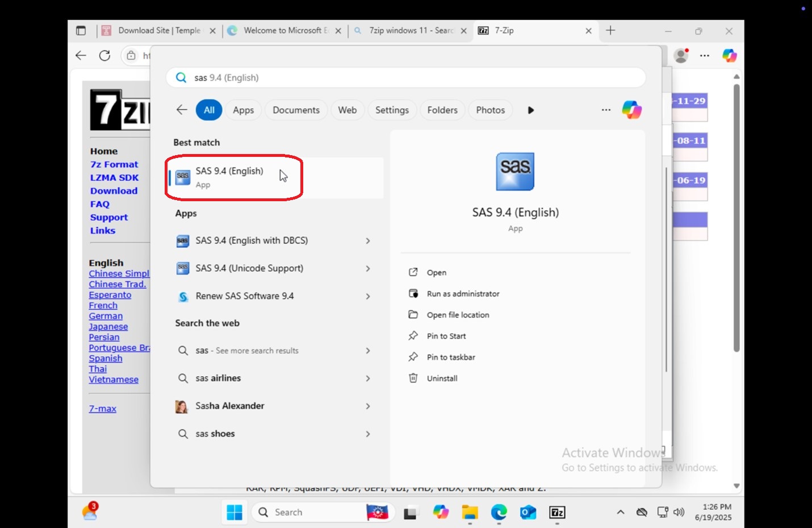This screenshot has width=812, height=528.
Task: Click the browser refresh icon
Action: pos(104,55)
